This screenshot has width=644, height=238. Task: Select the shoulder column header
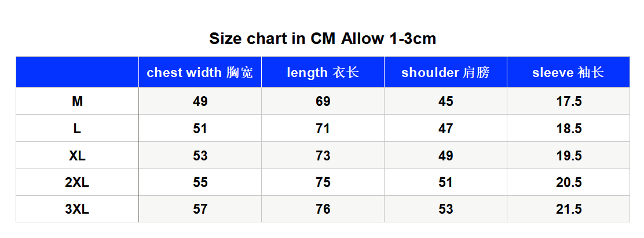coord(445,72)
